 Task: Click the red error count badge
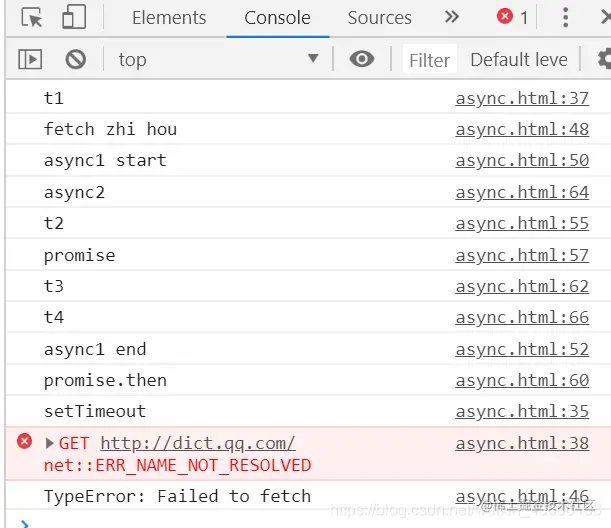point(513,17)
